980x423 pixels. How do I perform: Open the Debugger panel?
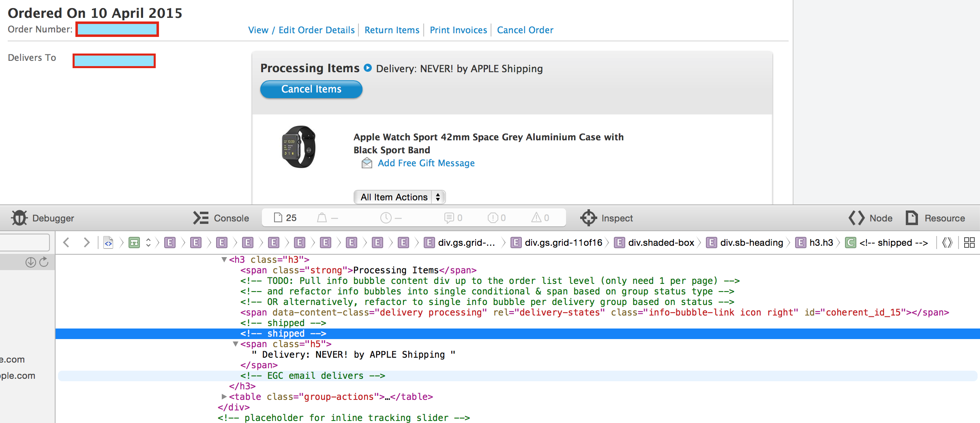43,218
